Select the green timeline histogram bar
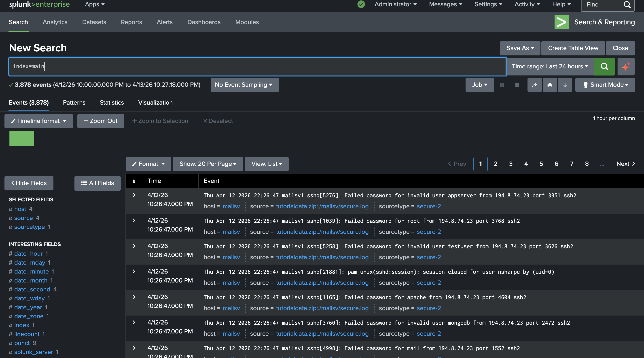Image resolution: width=644 pixels, height=358 pixels. 21,138
